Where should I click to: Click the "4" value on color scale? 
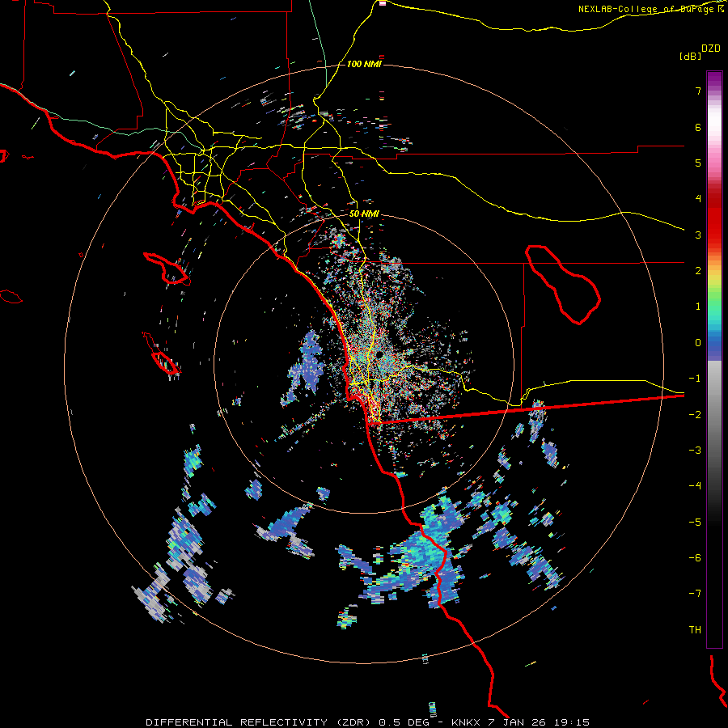[698, 199]
